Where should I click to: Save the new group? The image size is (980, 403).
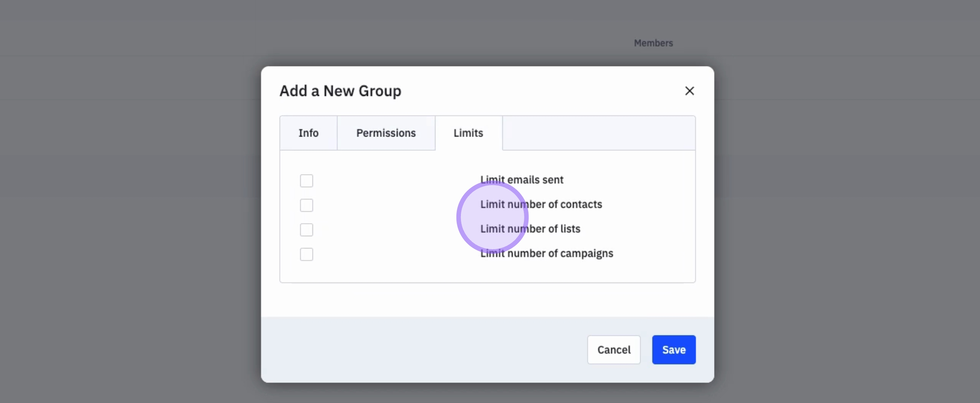click(673, 349)
